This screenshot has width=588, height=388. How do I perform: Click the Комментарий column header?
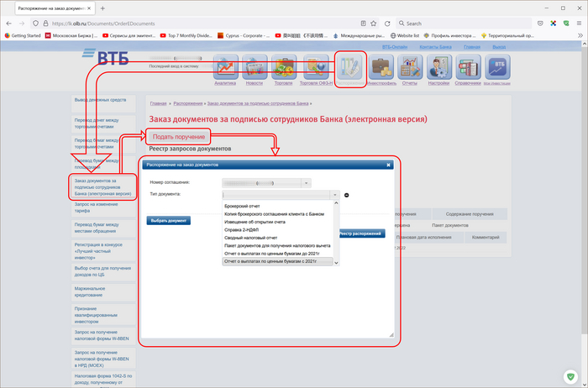coord(486,238)
